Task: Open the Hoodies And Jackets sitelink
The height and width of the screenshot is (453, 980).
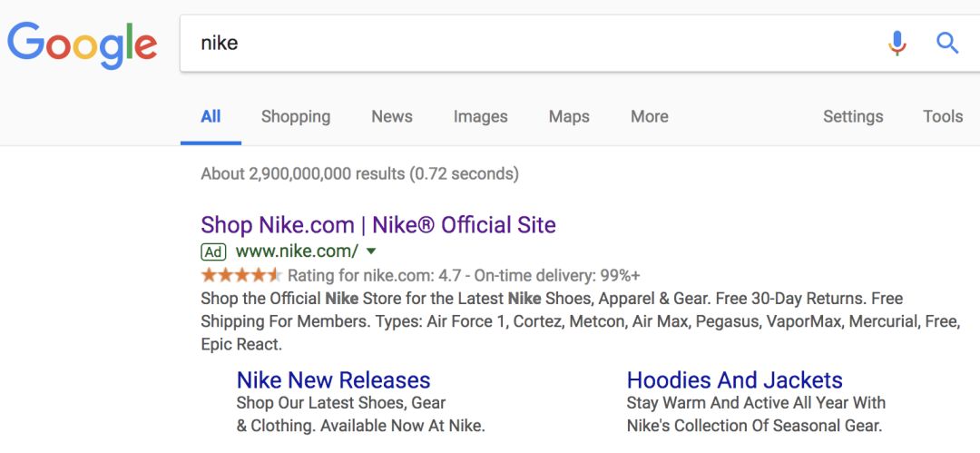Action: pyautogui.click(x=734, y=379)
